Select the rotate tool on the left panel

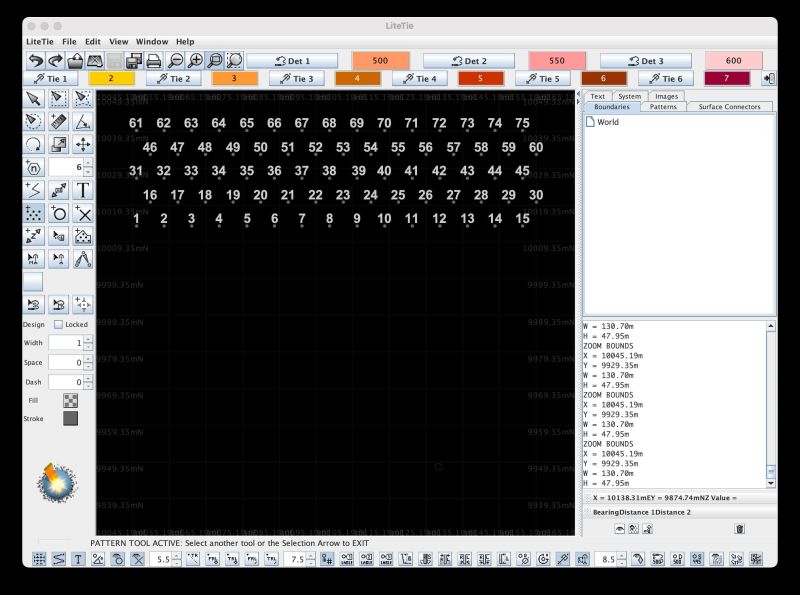(x=32, y=144)
